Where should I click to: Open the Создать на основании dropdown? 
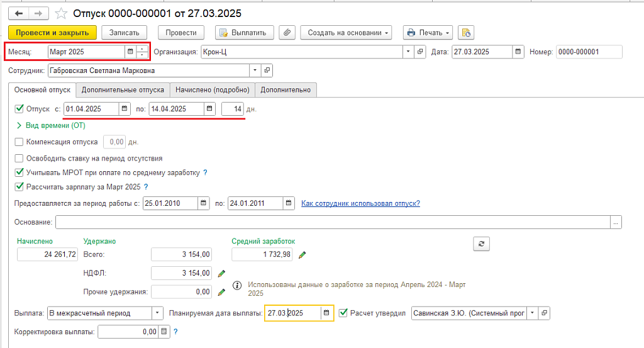345,32
